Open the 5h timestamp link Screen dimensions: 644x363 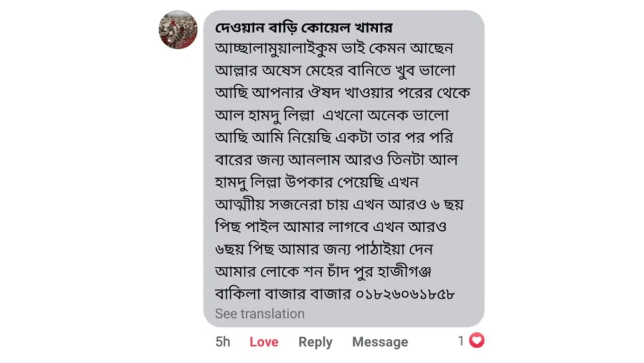(223, 342)
